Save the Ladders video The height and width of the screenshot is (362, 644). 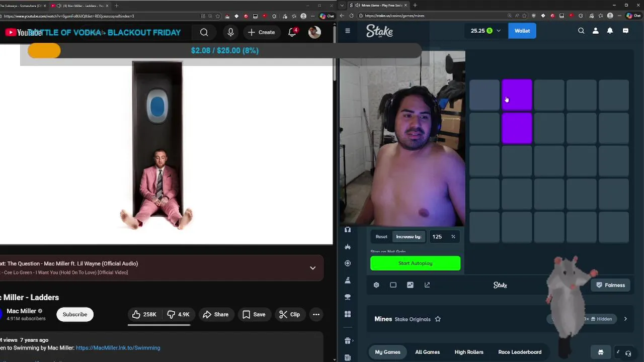click(254, 314)
